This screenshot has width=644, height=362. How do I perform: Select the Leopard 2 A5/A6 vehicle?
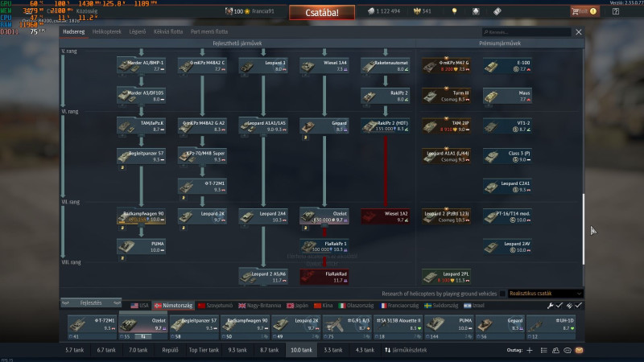263,277
